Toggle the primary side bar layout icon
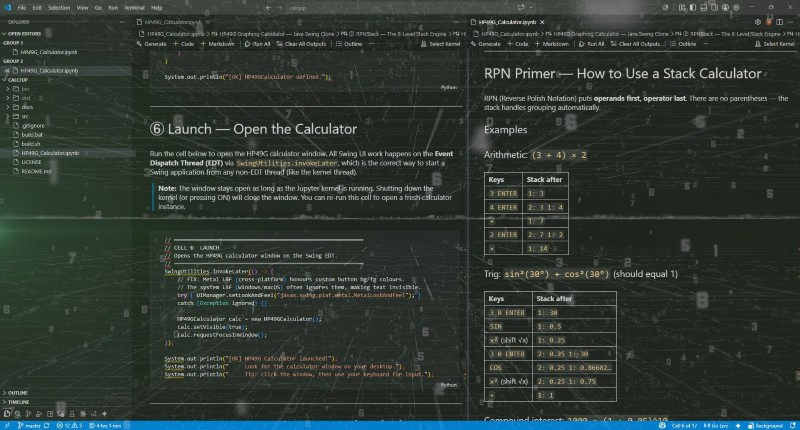 coord(693,8)
